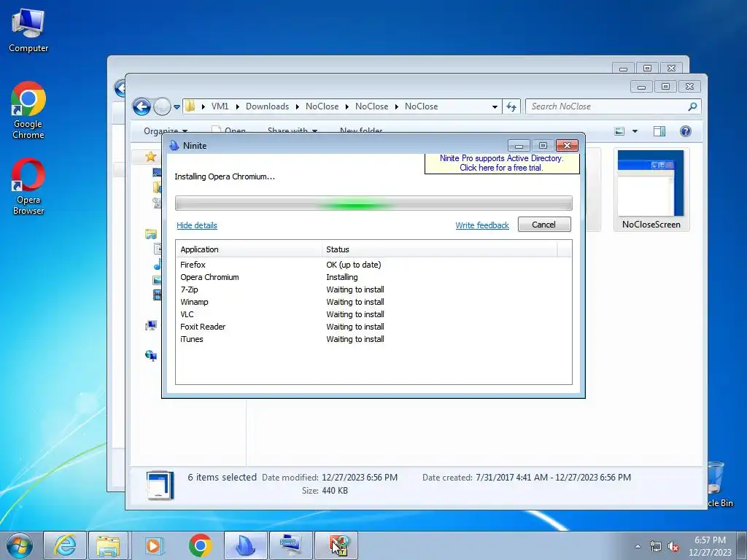Click the Ninite Pro free trial banner
Screen dimensions: 747x560
click(502, 163)
